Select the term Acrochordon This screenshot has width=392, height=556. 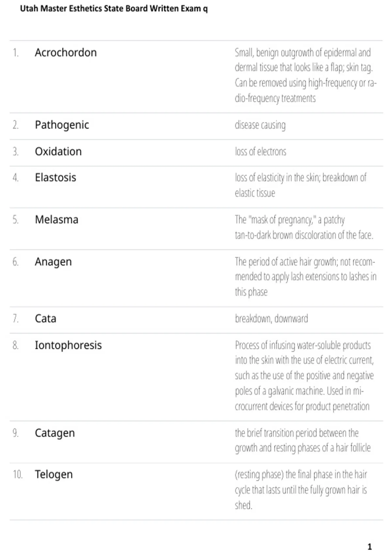[66, 53]
